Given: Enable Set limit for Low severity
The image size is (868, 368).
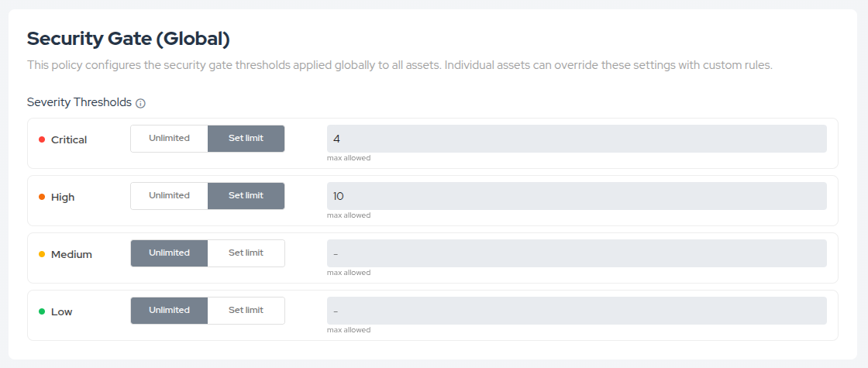Looking at the screenshot, I should pos(246,311).
